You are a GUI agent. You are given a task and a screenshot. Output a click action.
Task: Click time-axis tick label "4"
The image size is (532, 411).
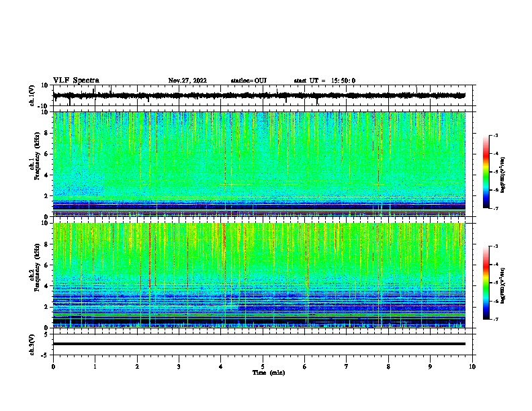(221, 367)
